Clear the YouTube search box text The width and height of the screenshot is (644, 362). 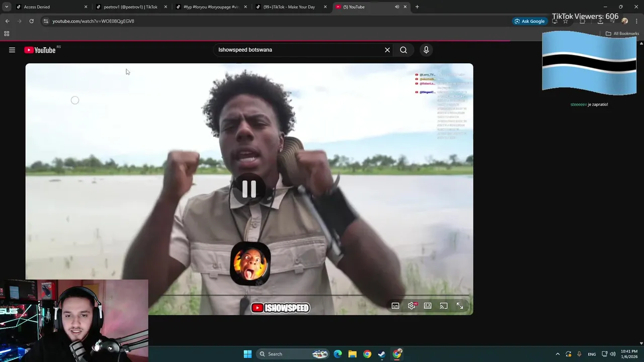[387, 50]
